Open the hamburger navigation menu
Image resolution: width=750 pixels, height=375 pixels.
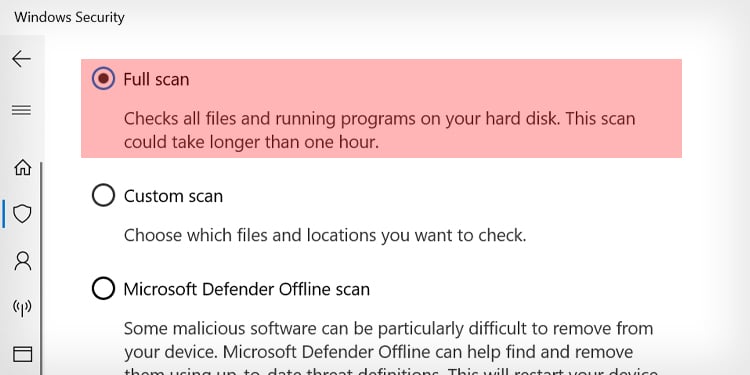click(22, 110)
